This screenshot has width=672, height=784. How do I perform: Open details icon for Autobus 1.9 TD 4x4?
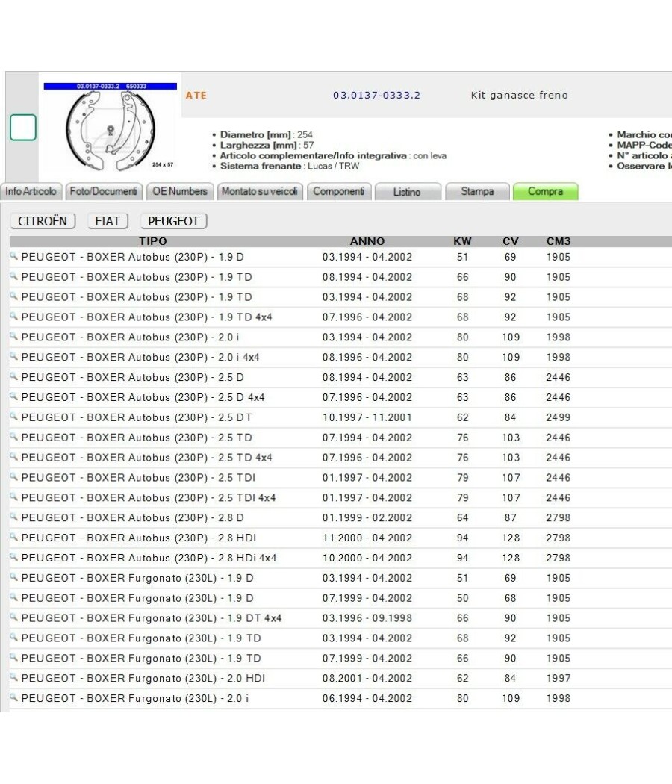13,317
